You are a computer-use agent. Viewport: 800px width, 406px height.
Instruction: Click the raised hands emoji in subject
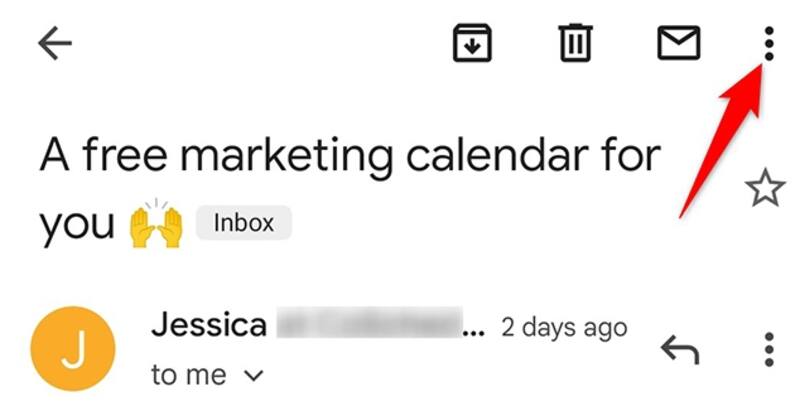pos(155,225)
